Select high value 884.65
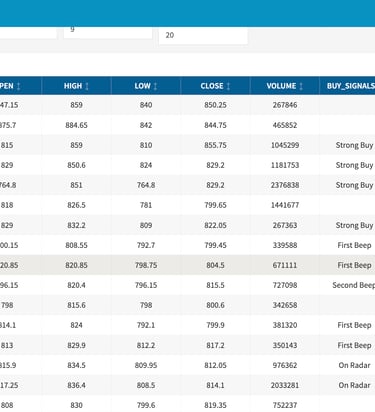Viewport: 375px width, 412px height. (76, 125)
